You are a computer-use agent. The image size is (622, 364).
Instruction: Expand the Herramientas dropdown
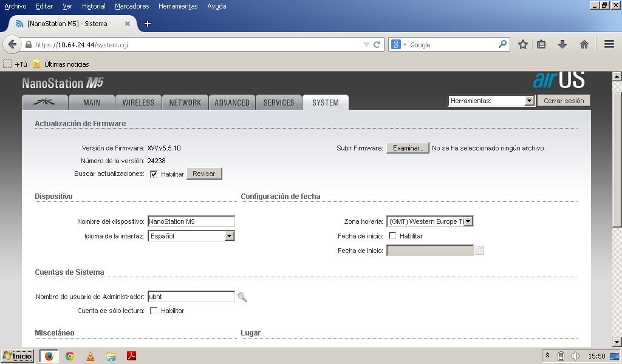tap(528, 101)
